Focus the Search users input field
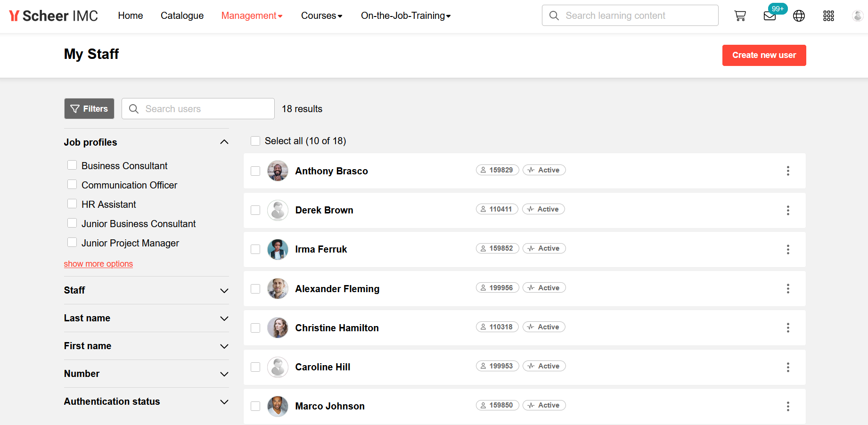 [x=198, y=109]
